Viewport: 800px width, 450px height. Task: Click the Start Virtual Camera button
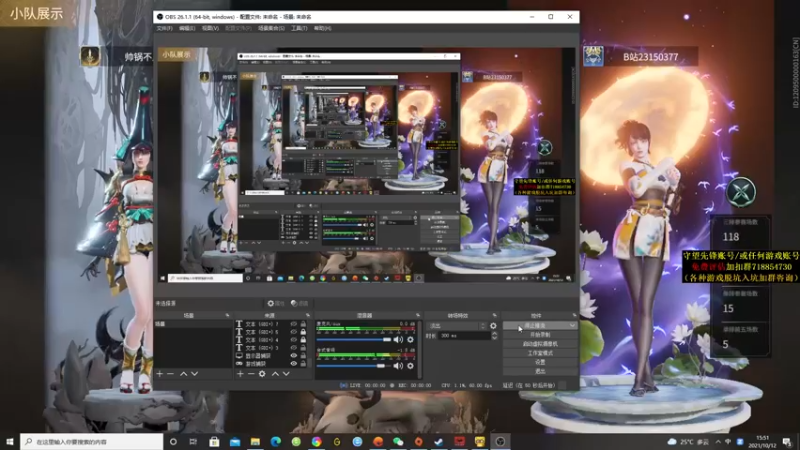point(540,344)
